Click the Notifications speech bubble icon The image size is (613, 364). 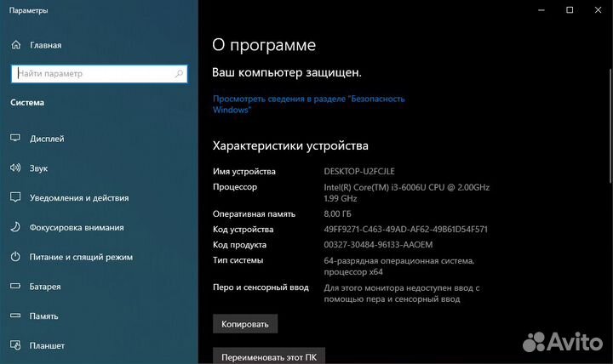tap(15, 197)
